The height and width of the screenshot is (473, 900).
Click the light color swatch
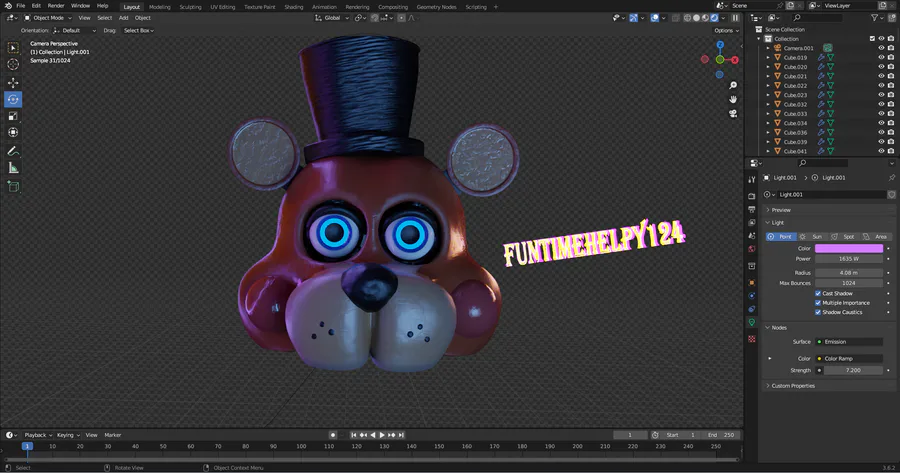pyautogui.click(x=849, y=249)
